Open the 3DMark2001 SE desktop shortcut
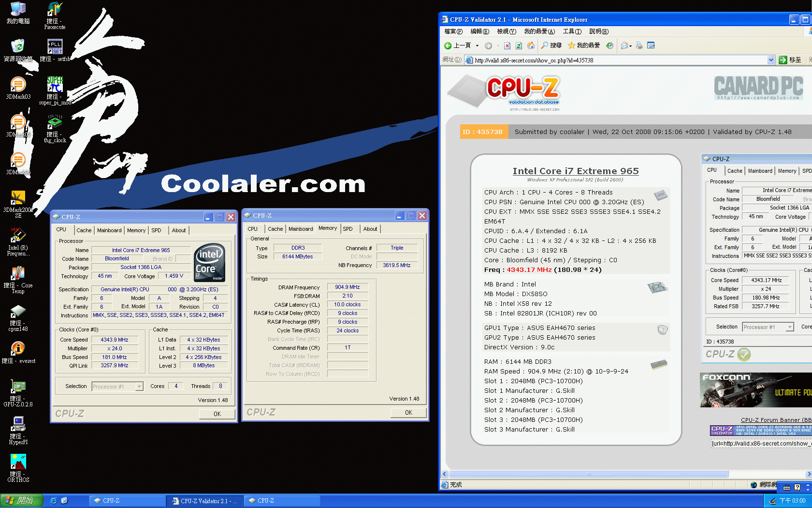Viewport: 812px width, 508px height. (x=18, y=204)
